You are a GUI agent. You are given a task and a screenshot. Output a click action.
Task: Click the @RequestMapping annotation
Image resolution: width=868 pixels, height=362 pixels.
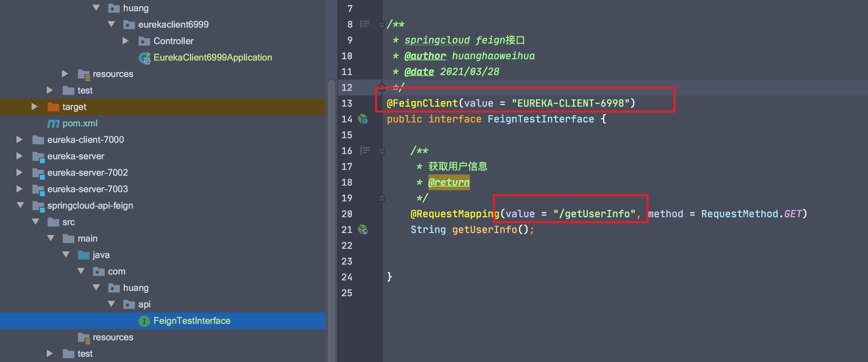455,214
